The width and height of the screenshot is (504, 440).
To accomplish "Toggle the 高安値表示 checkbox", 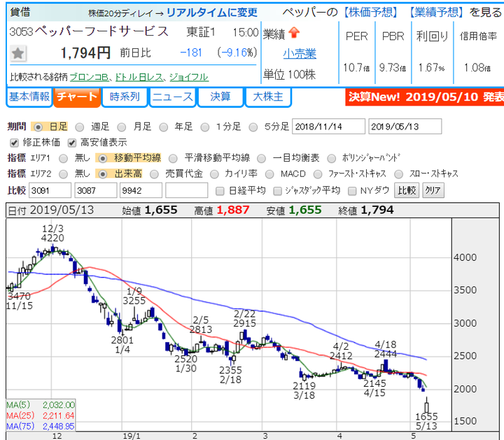I will [x=72, y=143].
